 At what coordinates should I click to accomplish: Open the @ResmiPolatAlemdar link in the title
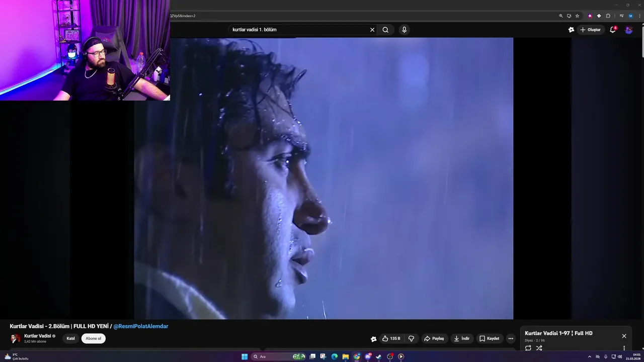141,326
